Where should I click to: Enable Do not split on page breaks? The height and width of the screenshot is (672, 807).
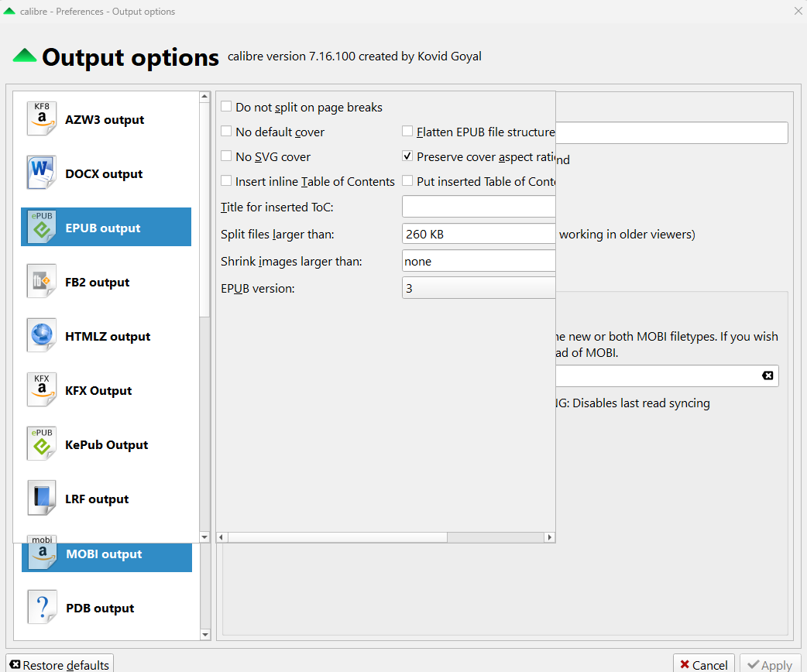tap(227, 108)
